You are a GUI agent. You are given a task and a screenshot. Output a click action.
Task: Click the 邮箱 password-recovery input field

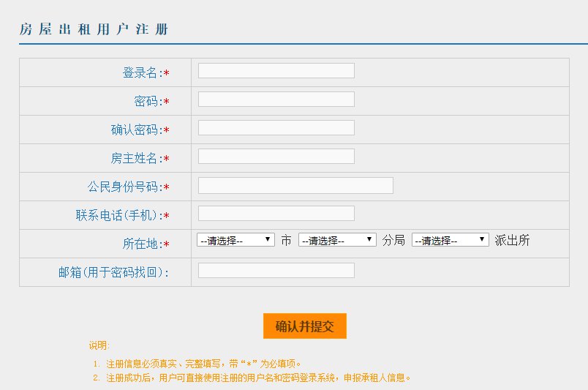276,271
